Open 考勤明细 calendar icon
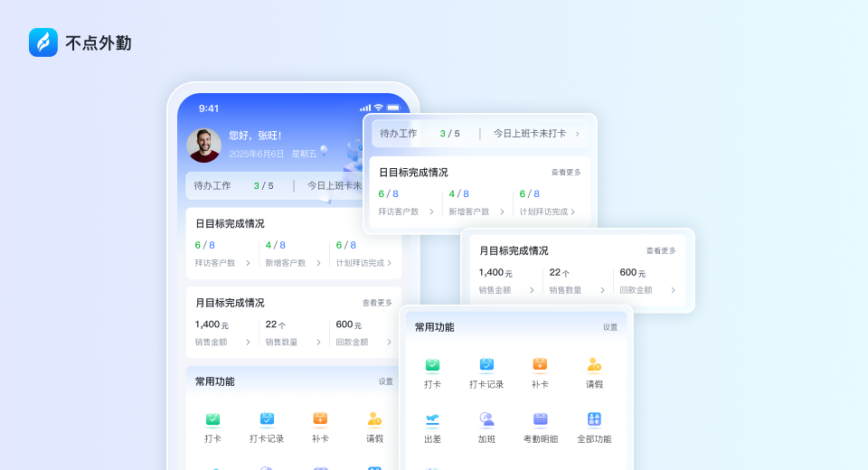The image size is (868, 470). (x=540, y=419)
